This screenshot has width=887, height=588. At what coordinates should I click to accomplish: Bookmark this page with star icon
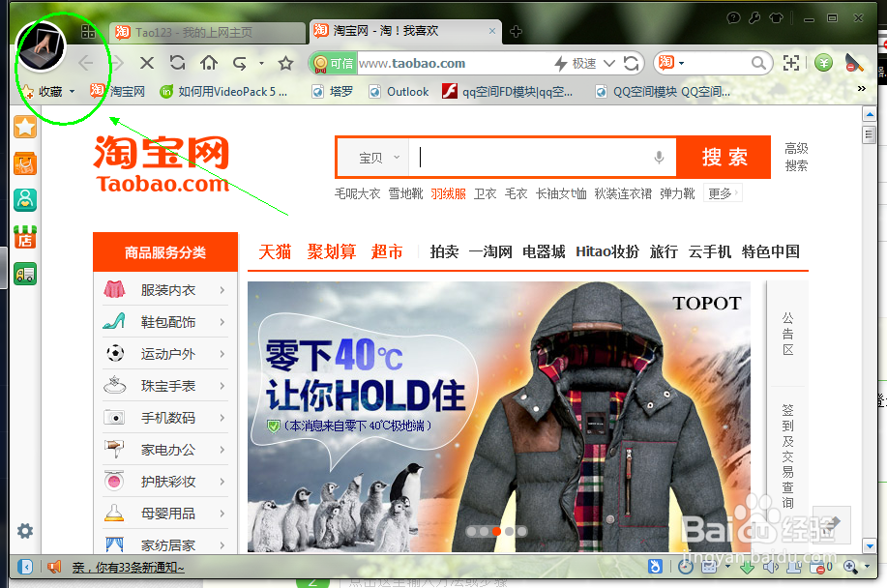pos(285,63)
